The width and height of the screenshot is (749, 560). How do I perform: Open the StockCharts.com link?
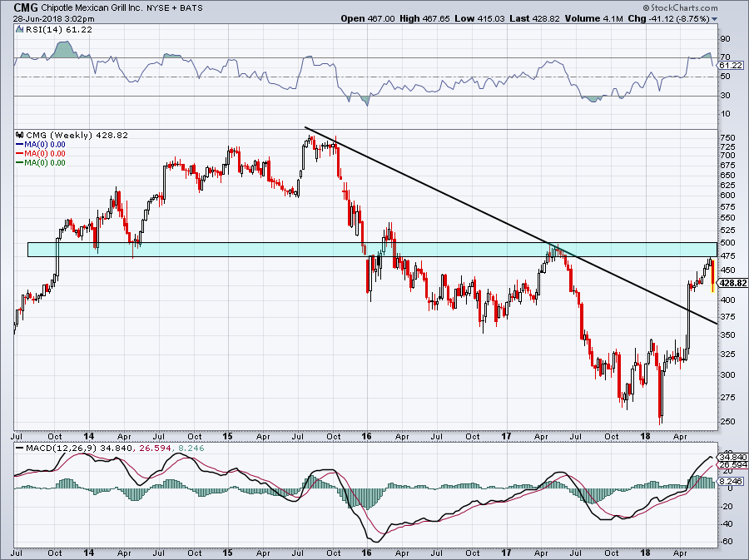tap(680, 7)
